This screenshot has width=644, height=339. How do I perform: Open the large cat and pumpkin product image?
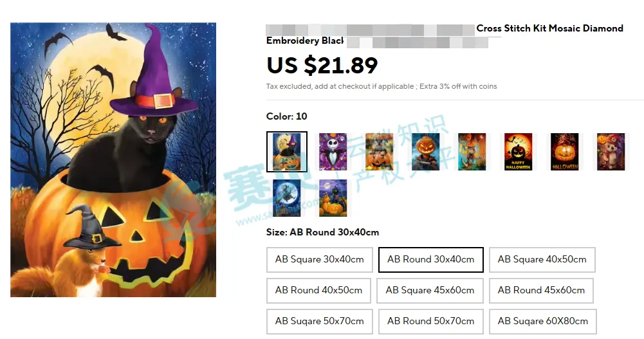(x=113, y=160)
